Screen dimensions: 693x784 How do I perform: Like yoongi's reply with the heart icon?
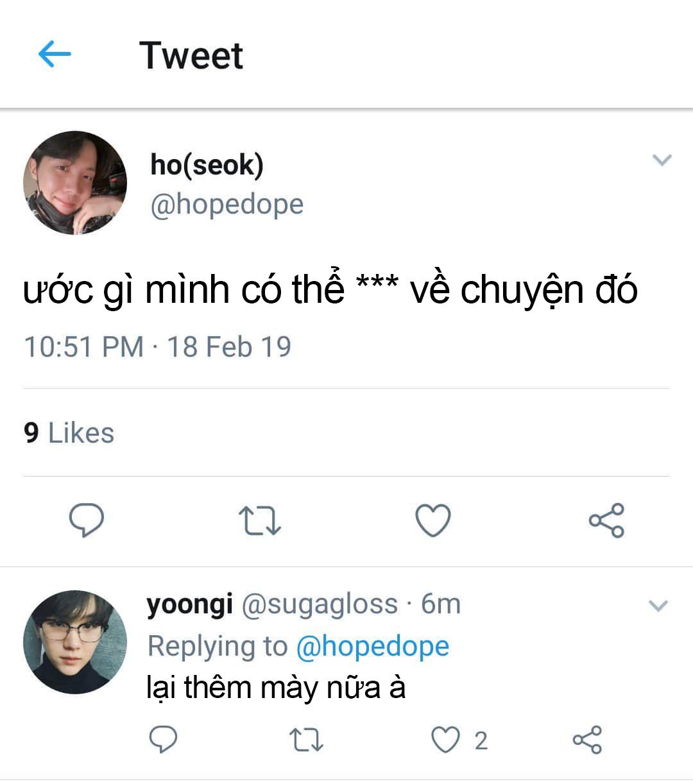[445, 740]
